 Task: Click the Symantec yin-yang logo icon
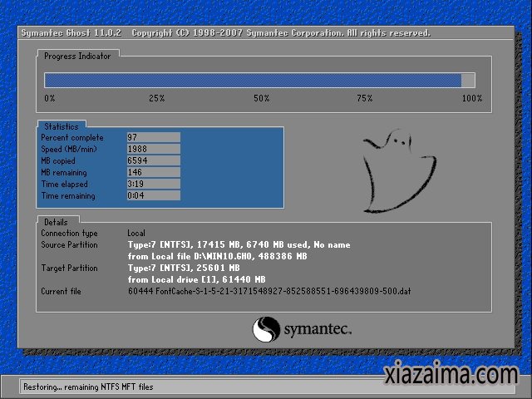click(265, 330)
